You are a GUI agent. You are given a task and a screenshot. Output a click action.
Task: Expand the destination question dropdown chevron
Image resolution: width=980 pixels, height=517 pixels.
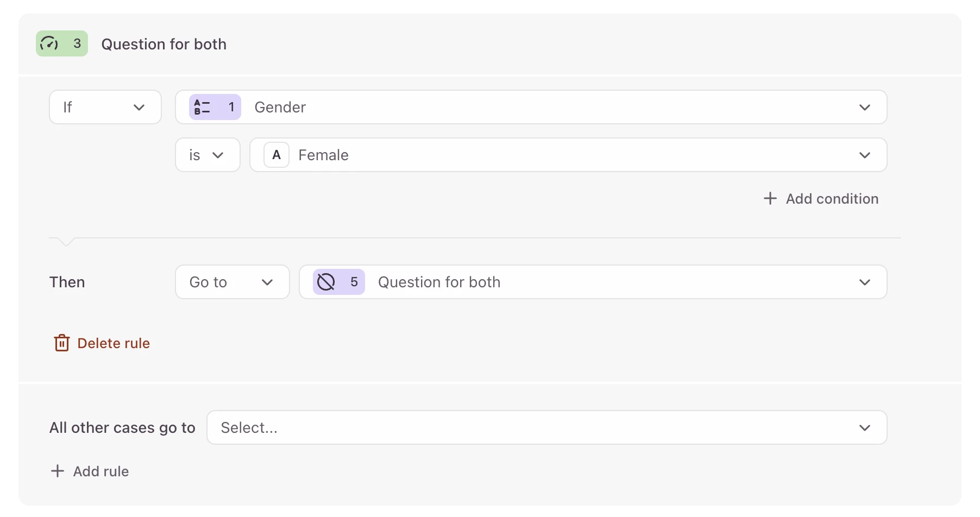coord(864,282)
